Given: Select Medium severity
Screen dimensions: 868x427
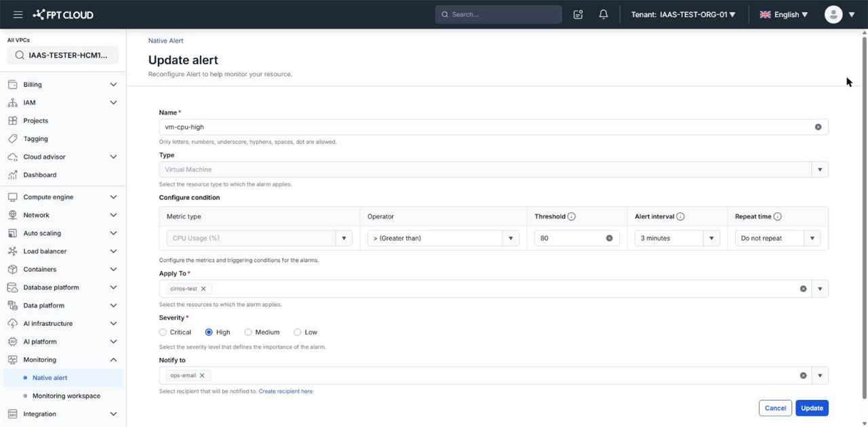Looking at the screenshot, I should tap(248, 332).
